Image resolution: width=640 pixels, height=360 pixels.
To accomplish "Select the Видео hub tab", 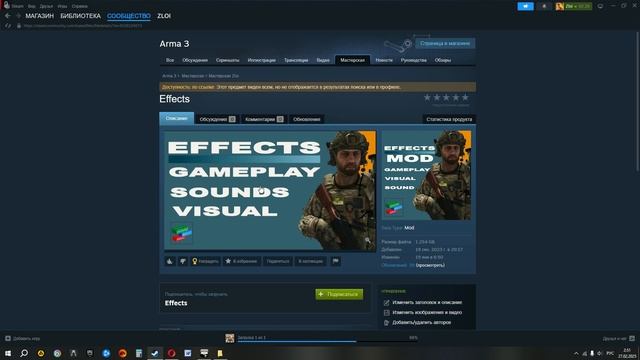I will pos(323,60).
